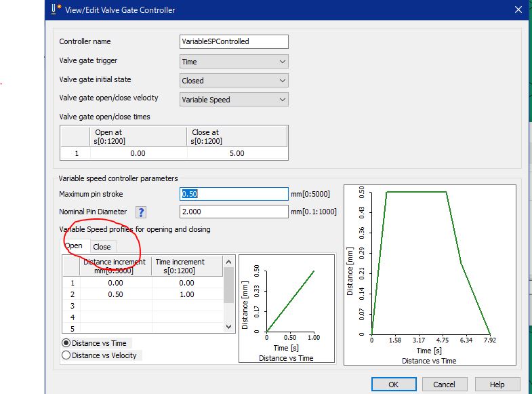Click the Nominal Pin Diameter value field
The height and width of the screenshot is (394, 532).
pyautogui.click(x=234, y=212)
